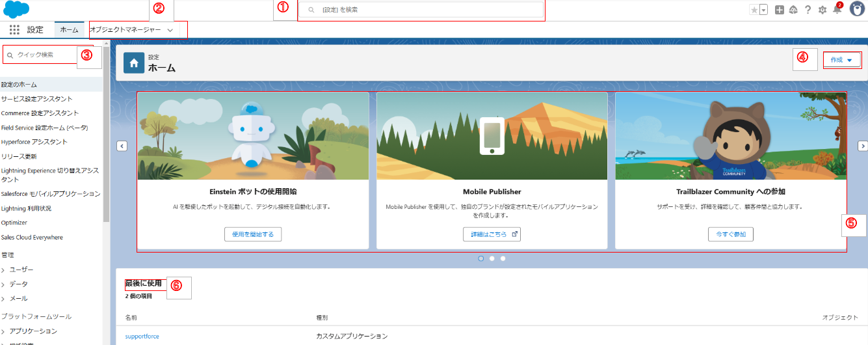Image resolution: width=868 pixels, height=345 pixels.
Task: Open the supportforce link
Action: 142,337
